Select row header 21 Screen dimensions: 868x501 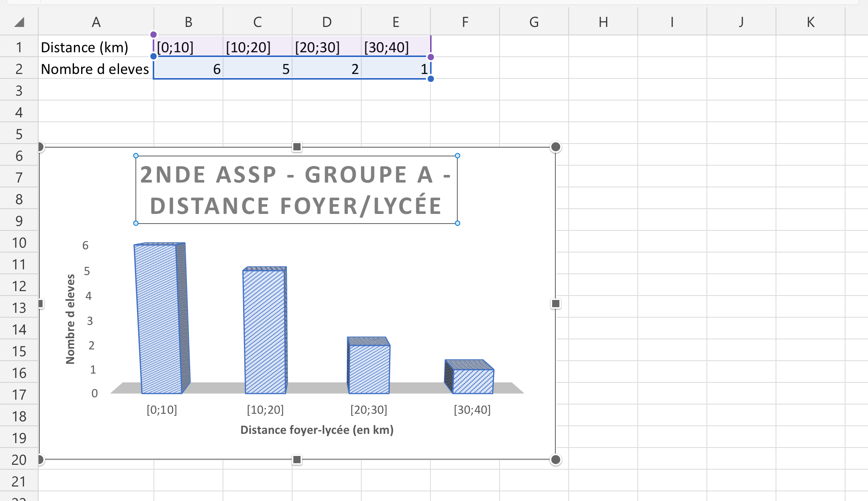(x=18, y=481)
